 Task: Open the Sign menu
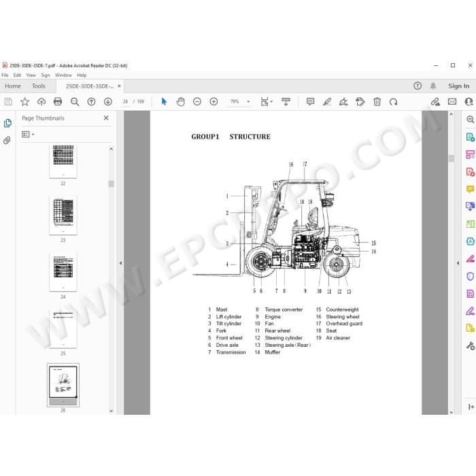[x=46, y=75]
